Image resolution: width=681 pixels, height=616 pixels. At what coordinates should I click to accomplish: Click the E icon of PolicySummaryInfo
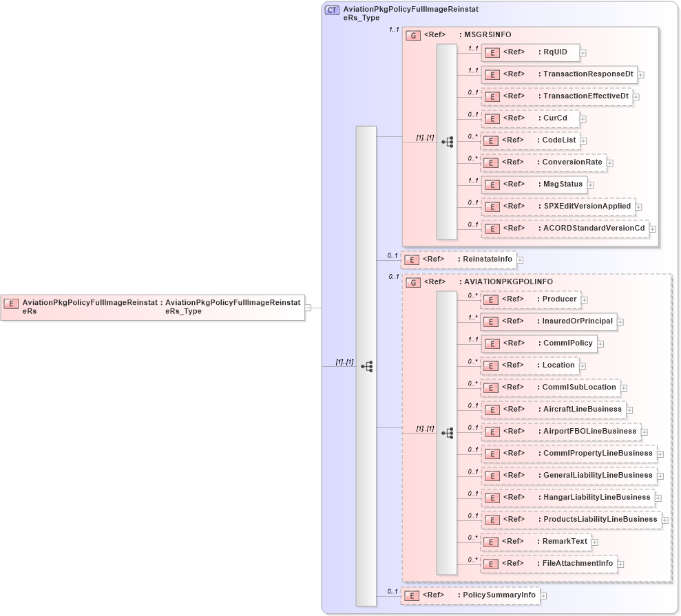click(x=410, y=595)
